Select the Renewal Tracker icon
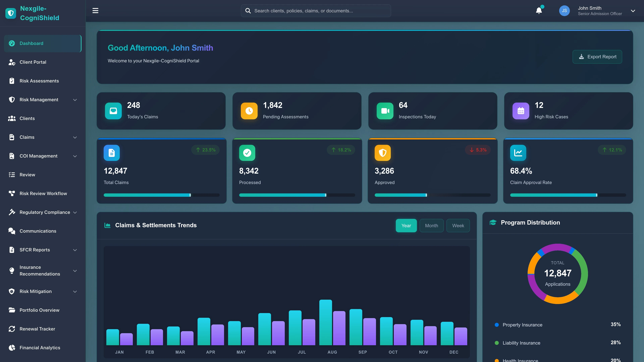644x362 pixels. (x=12, y=329)
